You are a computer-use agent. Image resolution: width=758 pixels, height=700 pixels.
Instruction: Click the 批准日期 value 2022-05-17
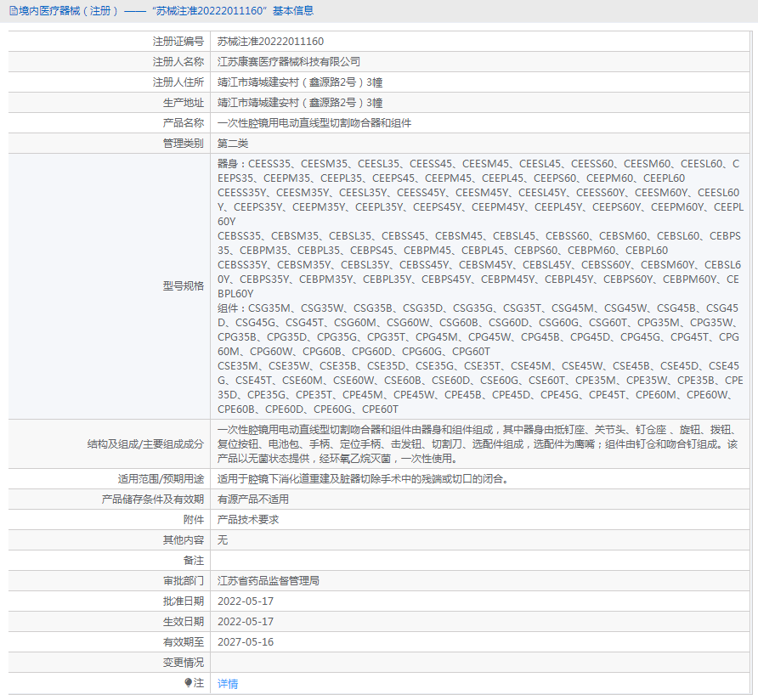[246, 601]
